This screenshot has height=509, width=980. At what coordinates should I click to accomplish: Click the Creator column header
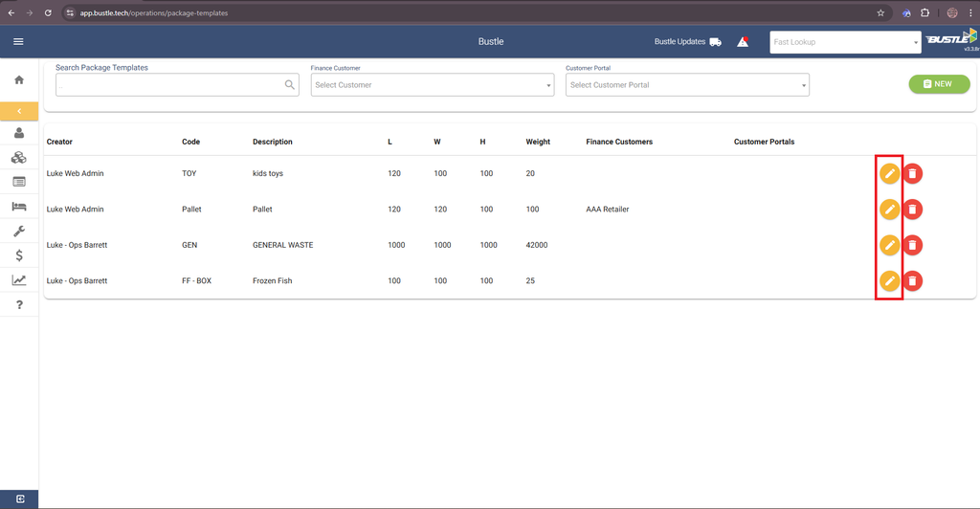[x=59, y=142]
